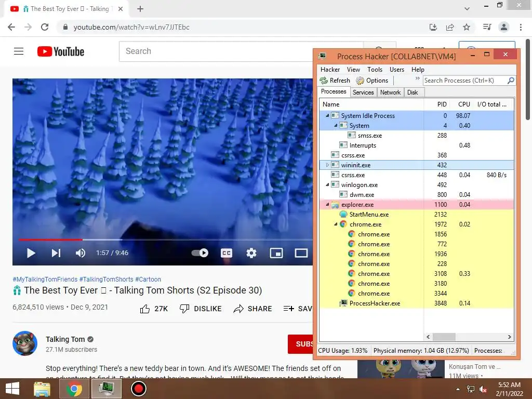Bookmark this page with the star icon
The width and height of the screenshot is (532, 399).
click(x=467, y=27)
